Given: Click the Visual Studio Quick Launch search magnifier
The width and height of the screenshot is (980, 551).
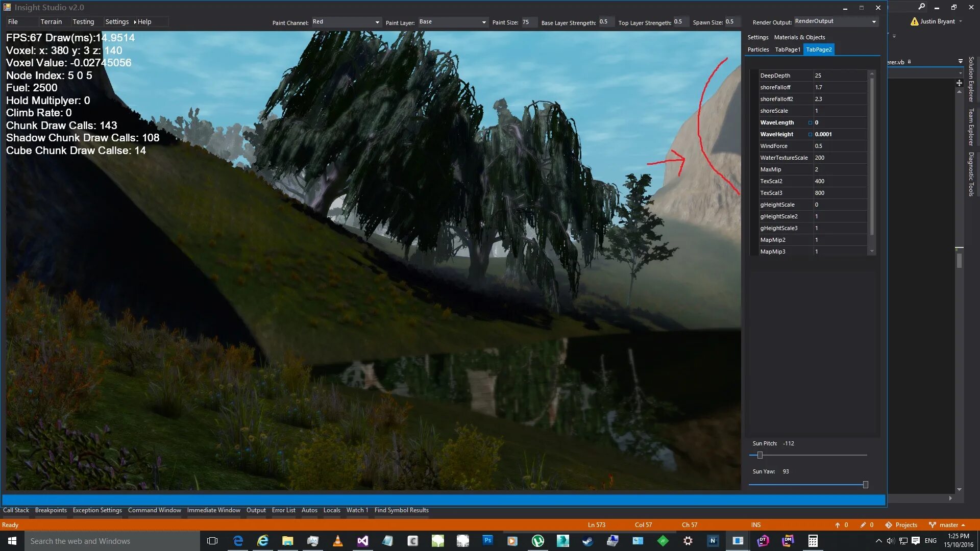Looking at the screenshot, I should (921, 7).
